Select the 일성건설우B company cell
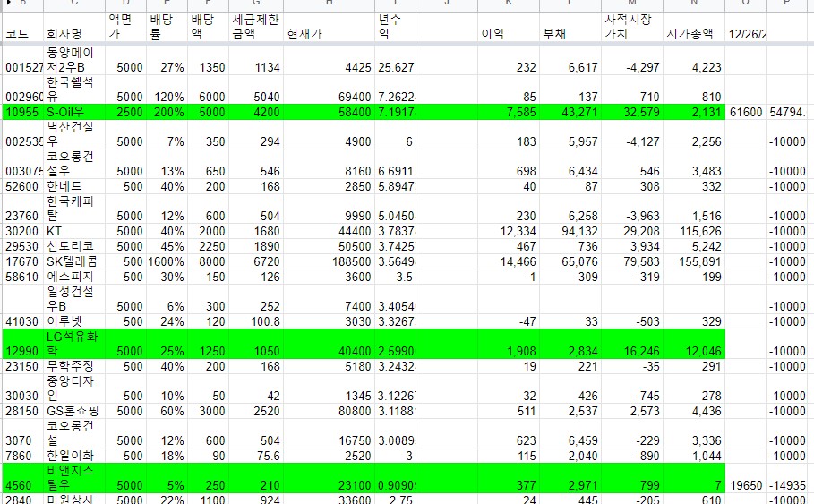The image size is (814, 504). coord(74,299)
